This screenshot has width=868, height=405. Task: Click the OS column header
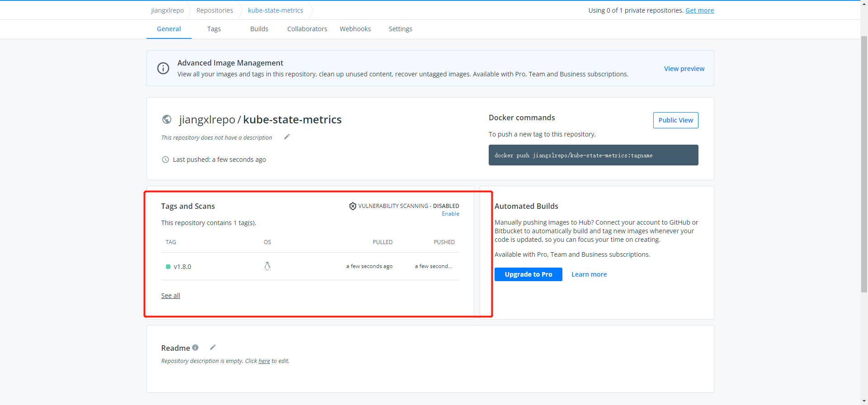267,242
